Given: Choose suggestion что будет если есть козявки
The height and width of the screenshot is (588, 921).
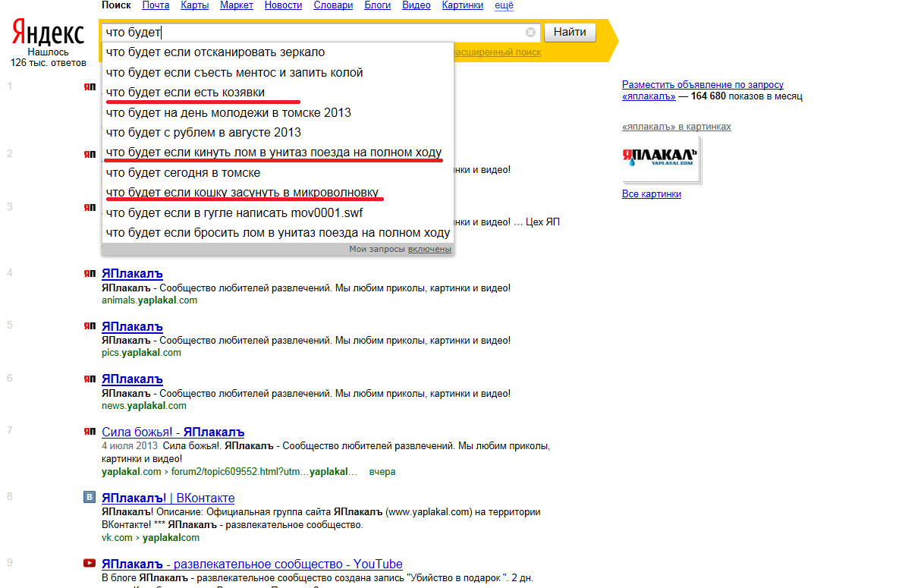Looking at the screenshot, I should (278, 93).
